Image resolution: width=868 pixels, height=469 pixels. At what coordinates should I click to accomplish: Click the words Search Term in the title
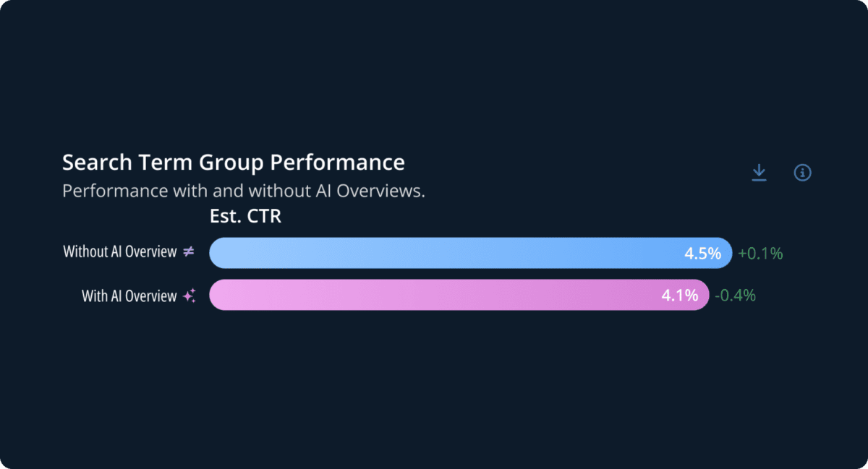click(x=115, y=162)
